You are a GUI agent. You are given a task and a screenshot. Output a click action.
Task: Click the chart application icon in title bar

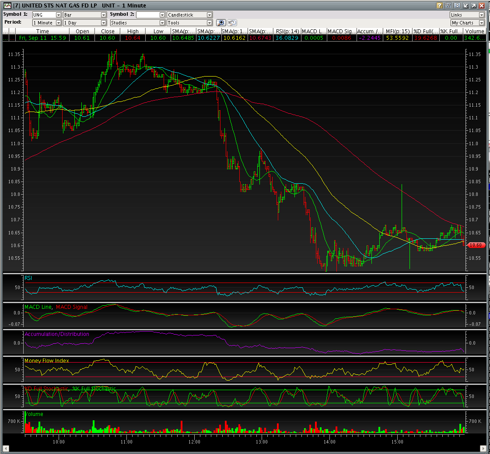pos(7,5)
